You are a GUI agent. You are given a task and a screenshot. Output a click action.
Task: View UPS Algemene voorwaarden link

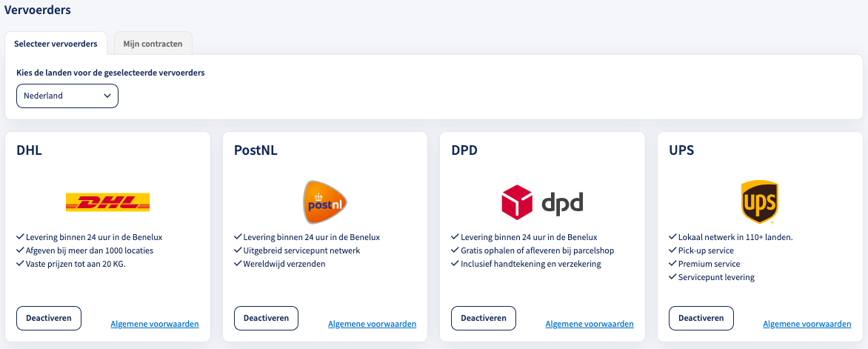point(807,324)
